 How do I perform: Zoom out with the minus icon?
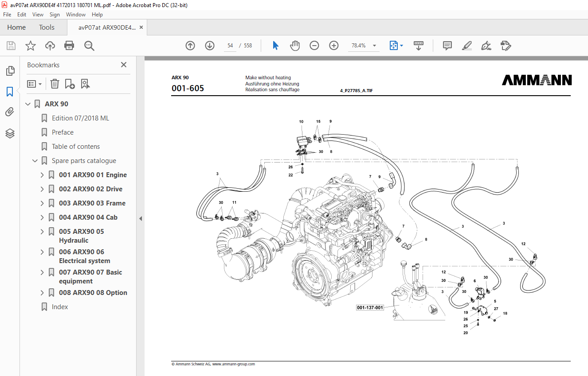(x=314, y=46)
